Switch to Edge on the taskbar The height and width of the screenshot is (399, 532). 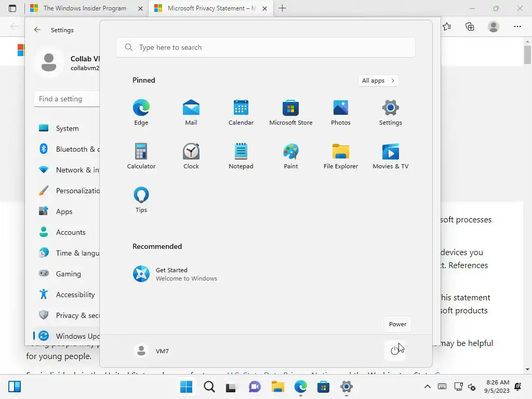tap(301, 387)
